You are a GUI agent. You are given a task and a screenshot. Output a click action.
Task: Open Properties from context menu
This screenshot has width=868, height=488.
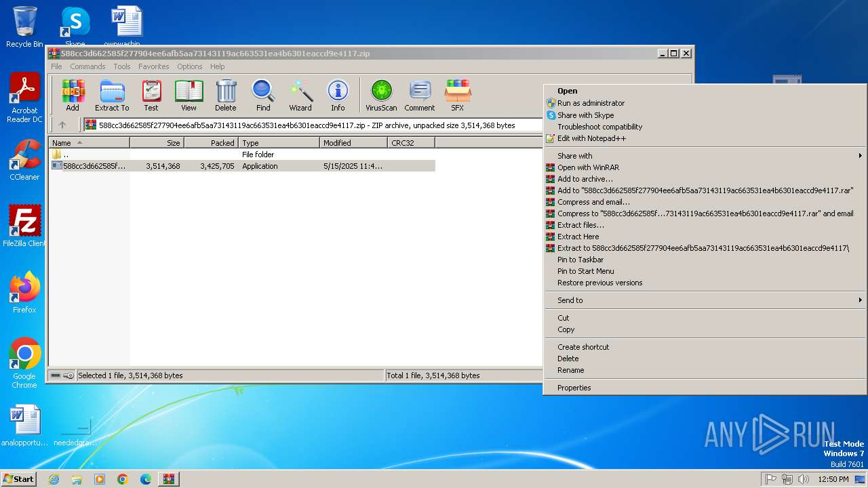coord(705,388)
